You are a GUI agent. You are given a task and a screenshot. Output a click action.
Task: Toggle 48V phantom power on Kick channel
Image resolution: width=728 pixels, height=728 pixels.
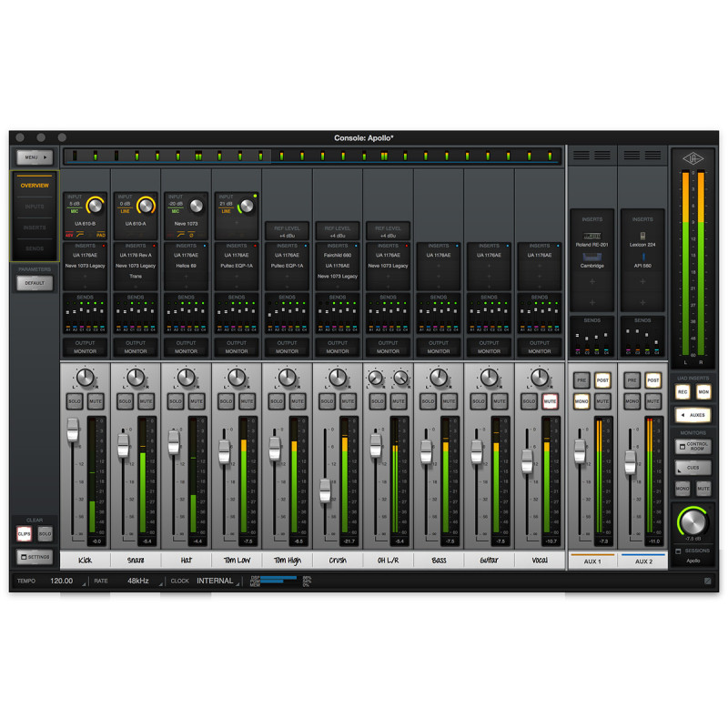69,235
